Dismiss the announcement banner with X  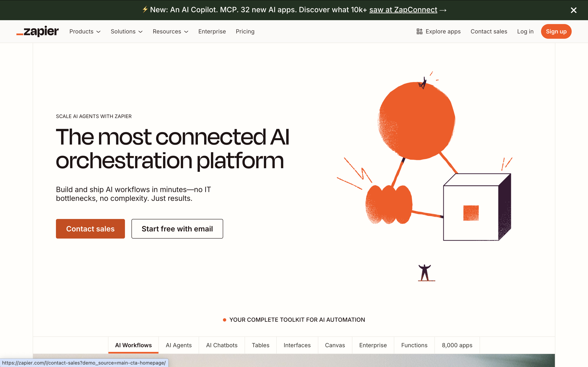574,10
